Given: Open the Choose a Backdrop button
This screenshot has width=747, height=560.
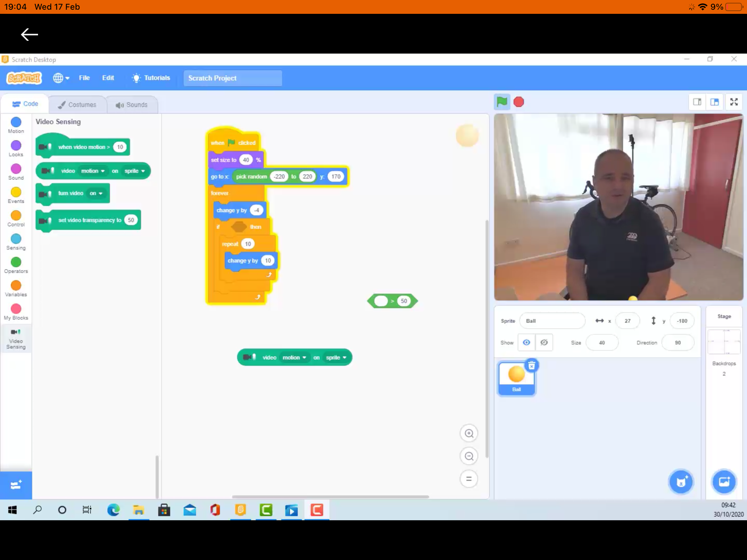Looking at the screenshot, I should point(724,482).
